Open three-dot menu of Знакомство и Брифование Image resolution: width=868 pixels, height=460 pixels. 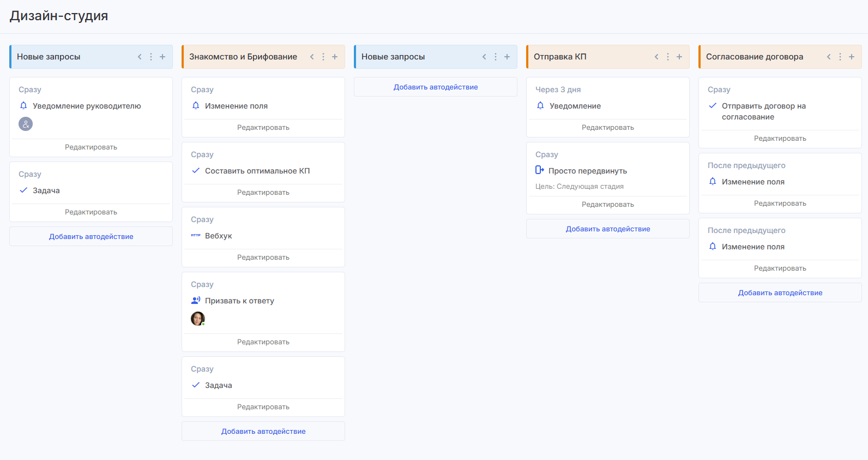[x=323, y=57]
